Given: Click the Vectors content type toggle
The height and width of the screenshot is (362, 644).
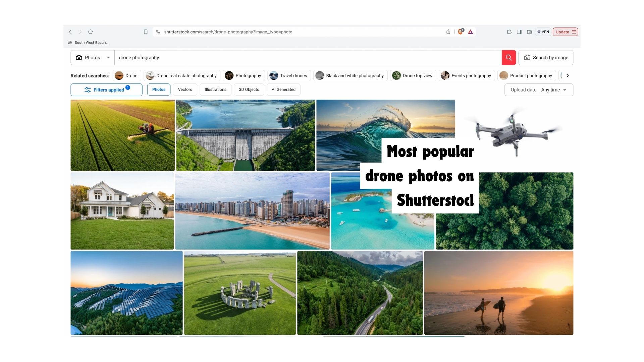Looking at the screenshot, I should click(185, 90).
